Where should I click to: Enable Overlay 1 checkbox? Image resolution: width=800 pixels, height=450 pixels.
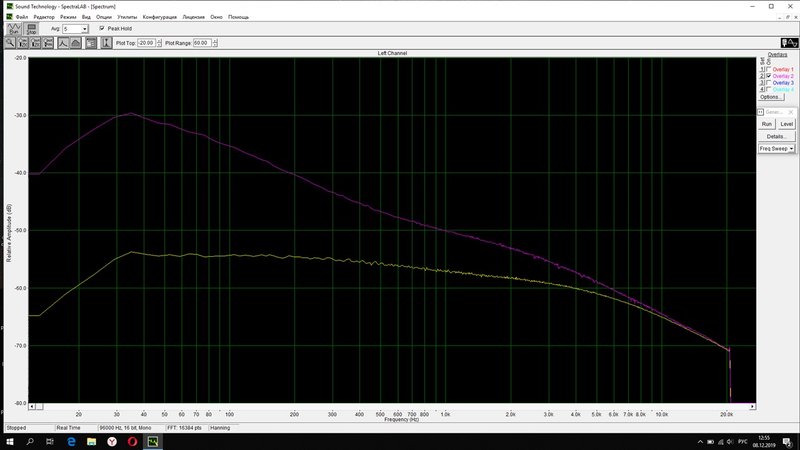769,69
